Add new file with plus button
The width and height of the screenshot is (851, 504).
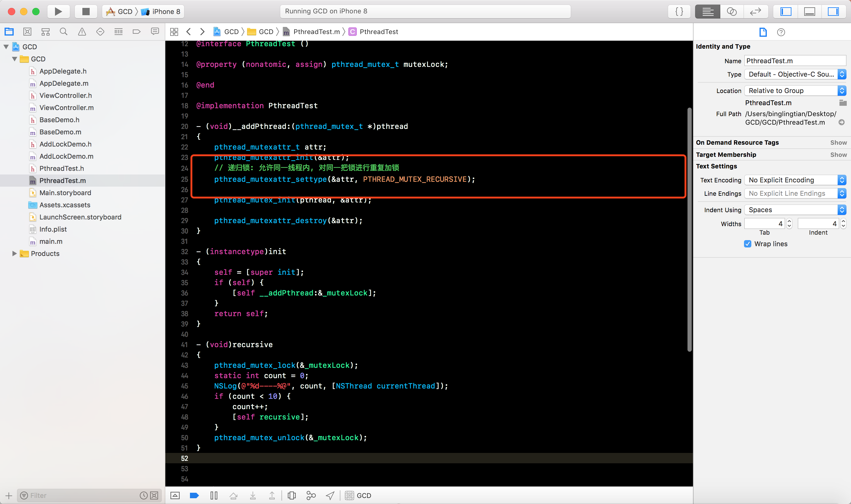point(9,495)
